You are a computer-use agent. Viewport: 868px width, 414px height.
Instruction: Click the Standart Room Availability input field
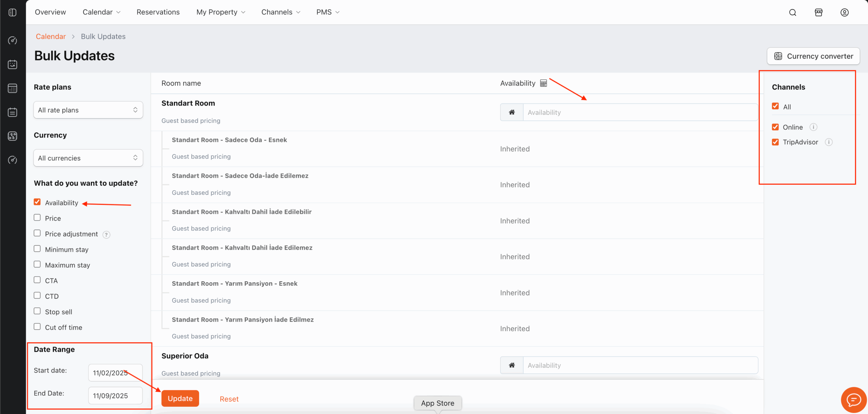tap(640, 112)
